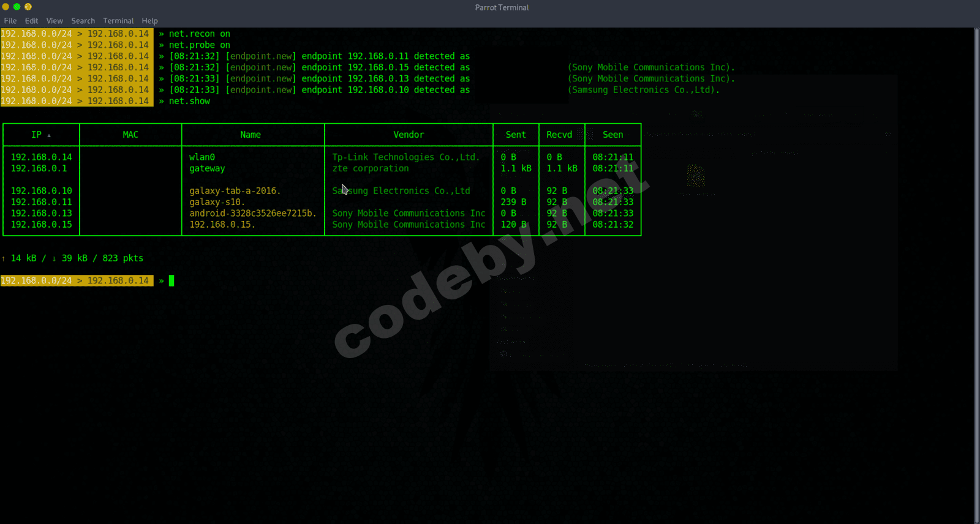Open the Help menu
This screenshot has width=980, height=524.
tap(149, 21)
